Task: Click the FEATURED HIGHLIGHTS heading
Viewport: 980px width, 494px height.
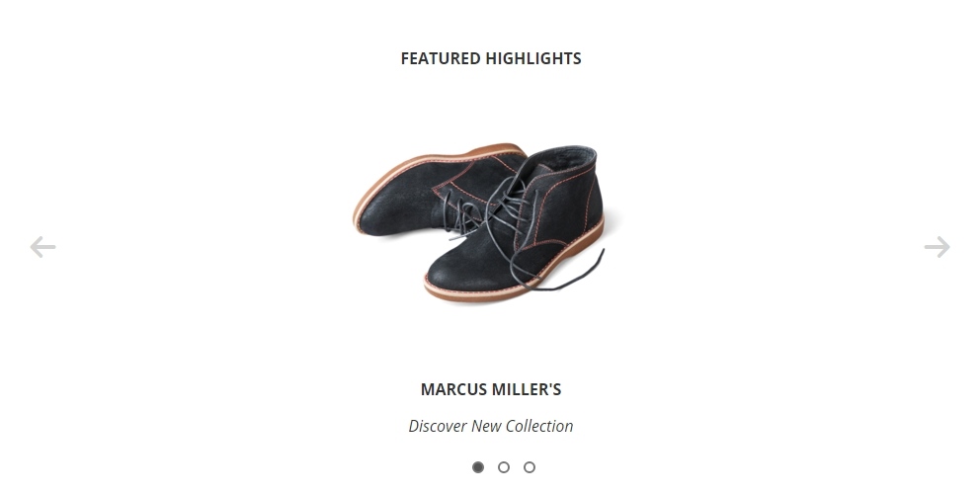Action: click(x=491, y=58)
